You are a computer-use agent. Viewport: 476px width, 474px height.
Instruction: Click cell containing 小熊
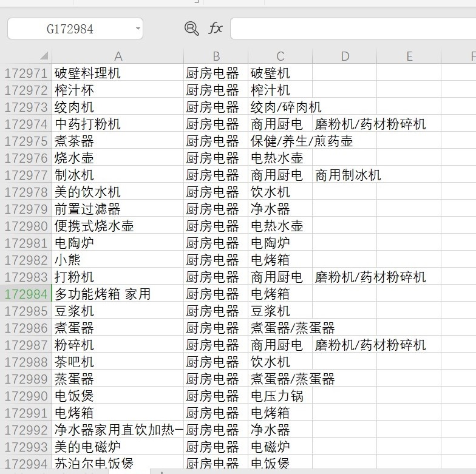pos(118,260)
